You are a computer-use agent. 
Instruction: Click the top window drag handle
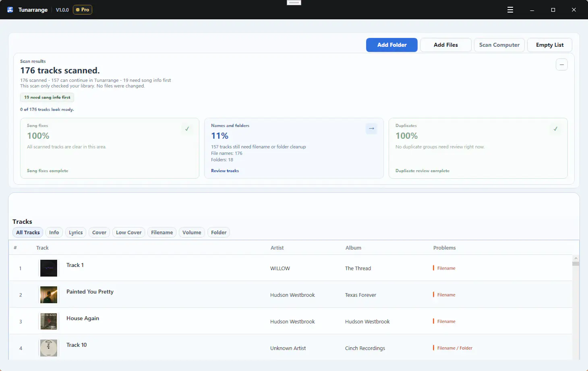click(294, 2)
